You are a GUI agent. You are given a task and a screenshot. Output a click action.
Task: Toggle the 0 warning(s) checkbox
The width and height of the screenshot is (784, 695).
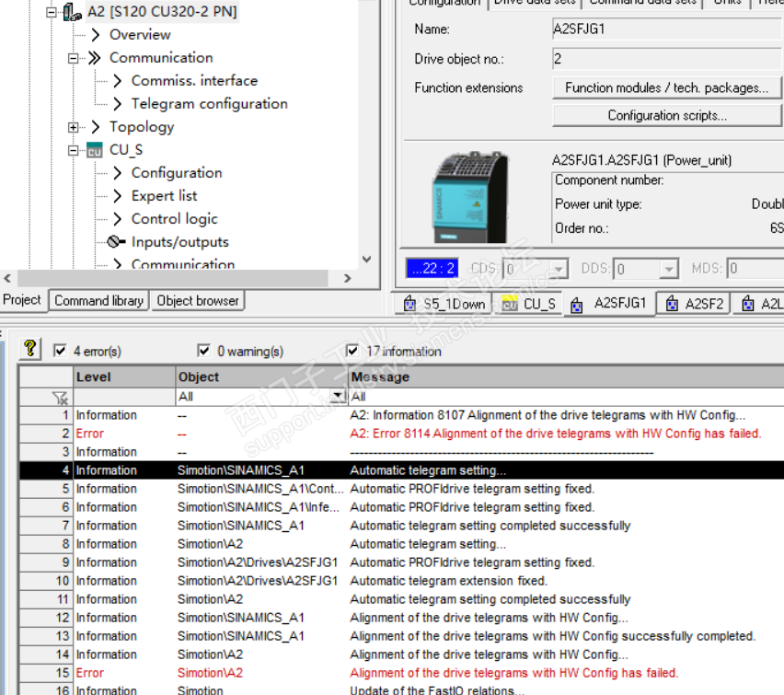(204, 350)
